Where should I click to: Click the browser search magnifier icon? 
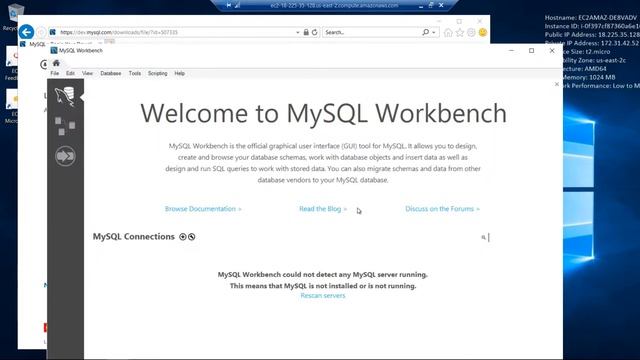[425, 32]
